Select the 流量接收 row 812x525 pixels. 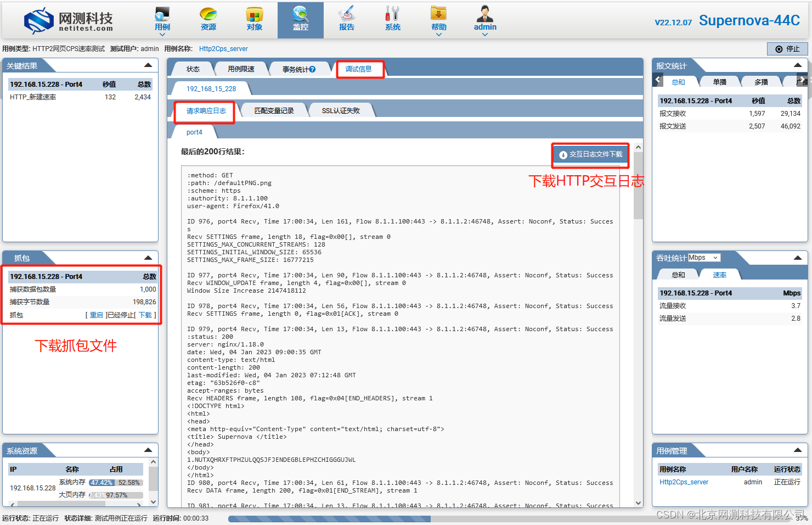click(x=730, y=306)
